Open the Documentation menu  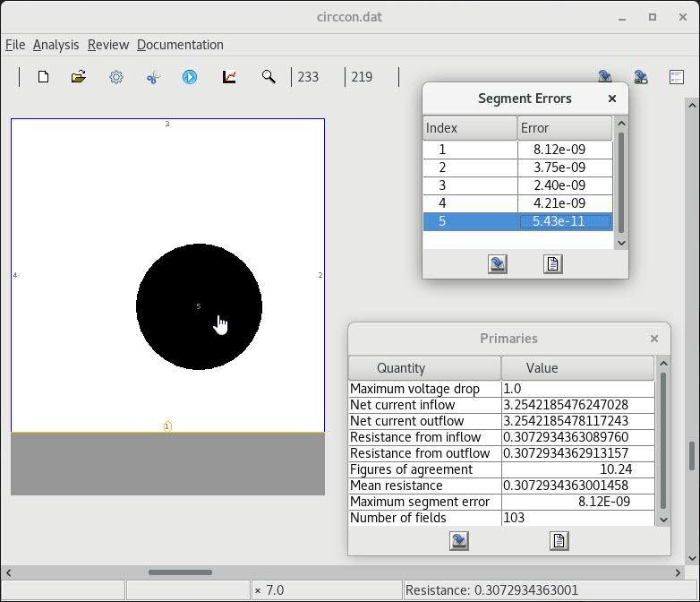pos(180,45)
